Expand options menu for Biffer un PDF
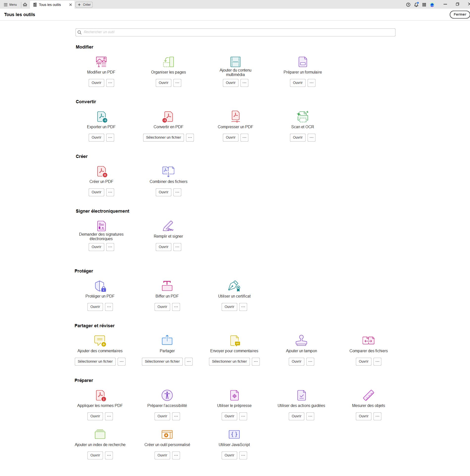This screenshot has width=470, height=476. coord(176,307)
